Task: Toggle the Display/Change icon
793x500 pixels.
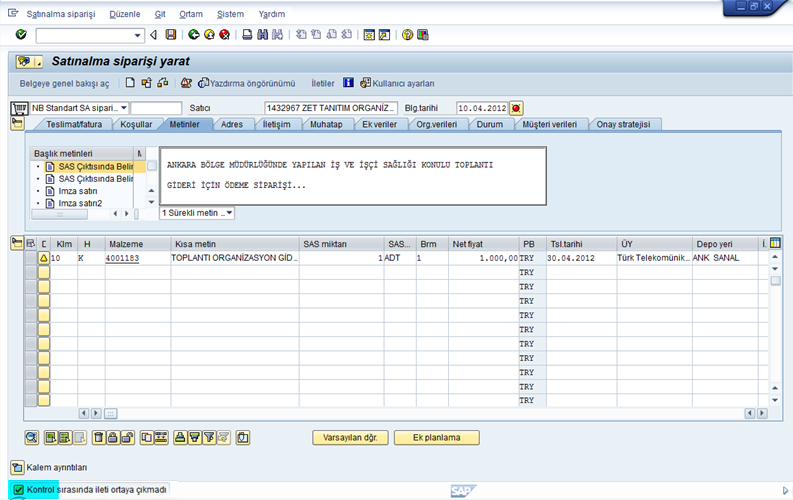Action: coord(147,83)
